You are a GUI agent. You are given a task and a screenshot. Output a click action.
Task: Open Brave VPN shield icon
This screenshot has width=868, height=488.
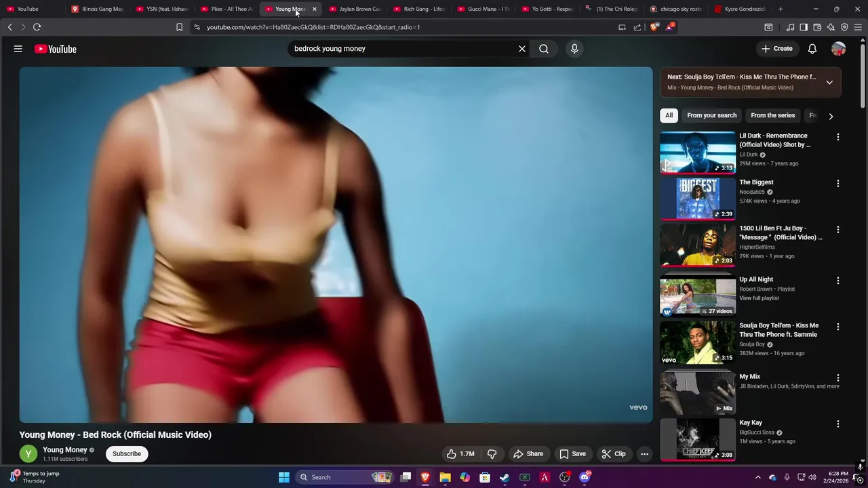tap(844, 27)
